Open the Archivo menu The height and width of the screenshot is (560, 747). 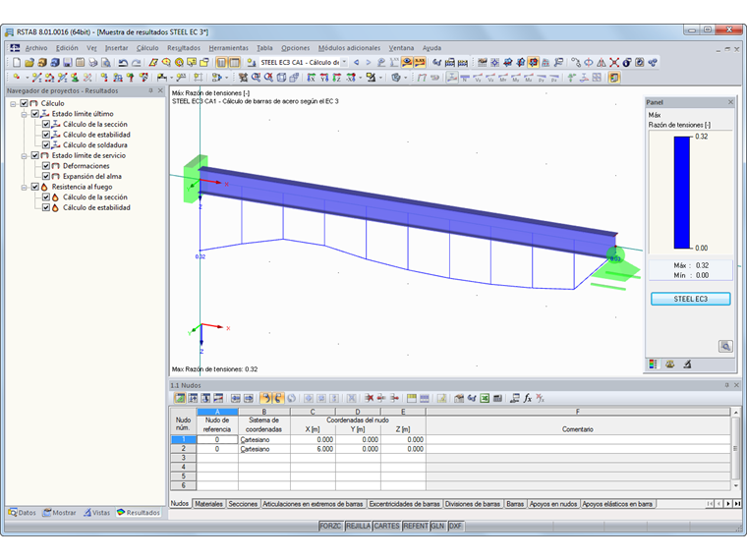(x=36, y=48)
